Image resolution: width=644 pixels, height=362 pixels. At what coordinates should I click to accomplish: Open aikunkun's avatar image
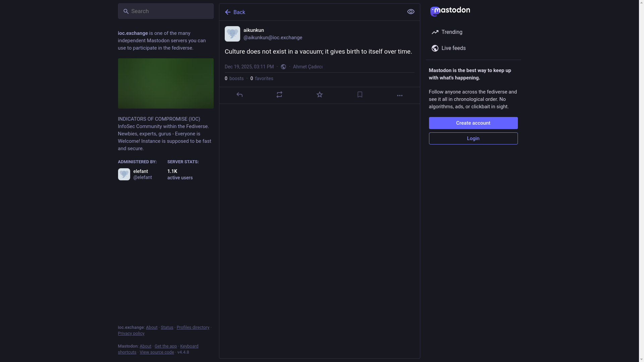pyautogui.click(x=232, y=34)
